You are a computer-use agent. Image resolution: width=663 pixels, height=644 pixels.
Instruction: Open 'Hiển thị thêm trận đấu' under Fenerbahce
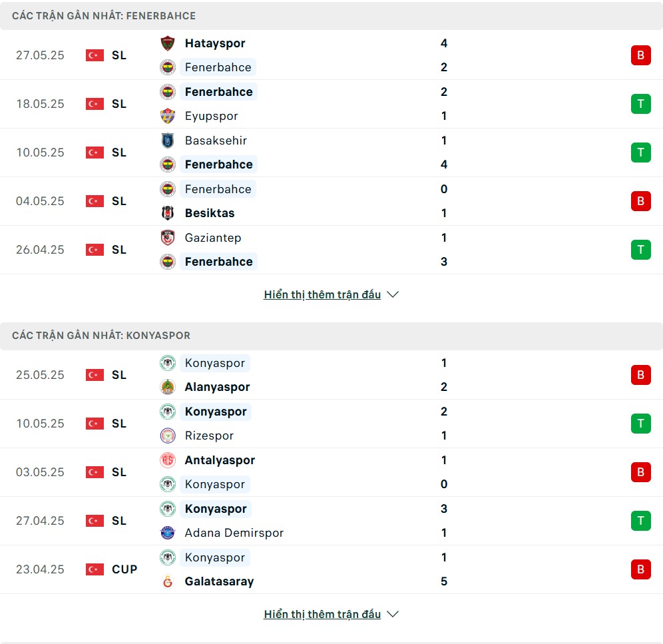pos(322,294)
